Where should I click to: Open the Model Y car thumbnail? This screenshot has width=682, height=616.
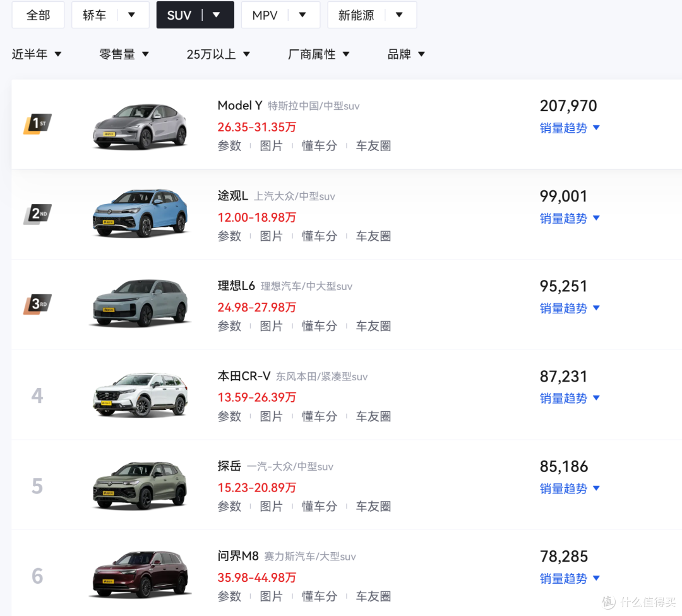click(140, 126)
